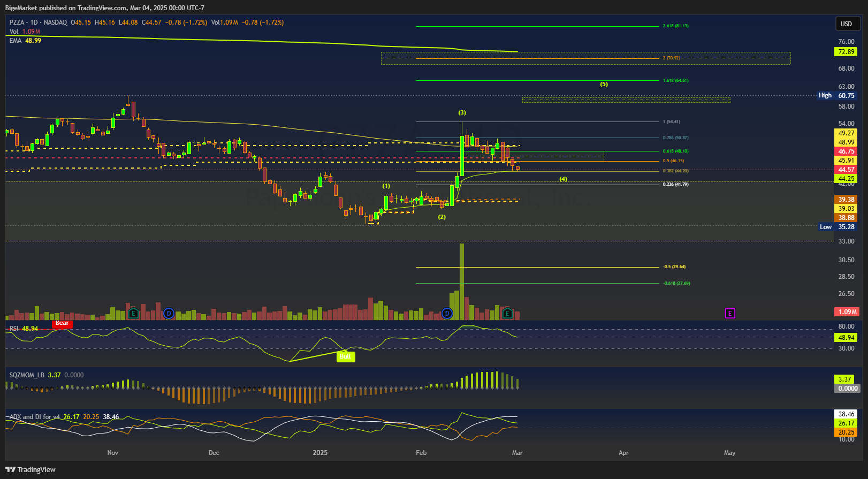Click the 0.5 (46.15) Fibonacci label
868x479 pixels.
pyautogui.click(x=673, y=161)
